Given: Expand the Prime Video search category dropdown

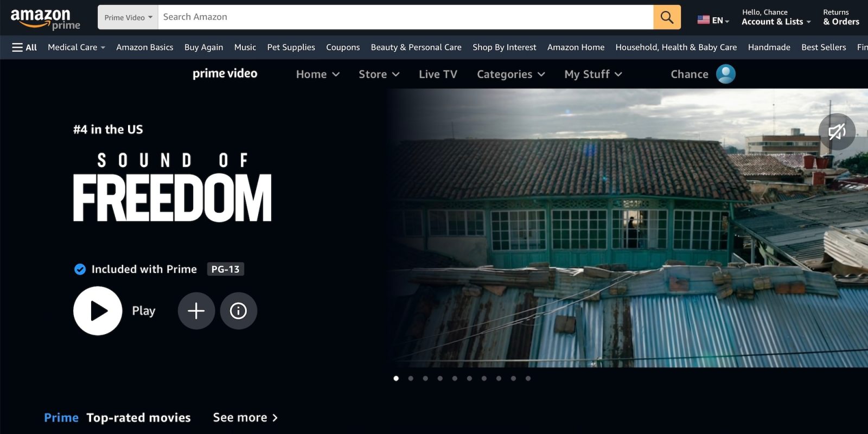Looking at the screenshot, I should point(128,17).
